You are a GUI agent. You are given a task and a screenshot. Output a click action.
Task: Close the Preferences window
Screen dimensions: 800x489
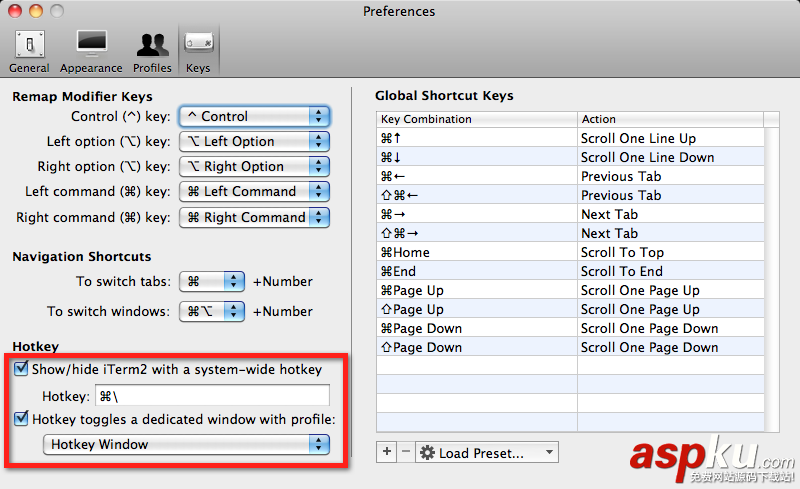(x=15, y=11)
